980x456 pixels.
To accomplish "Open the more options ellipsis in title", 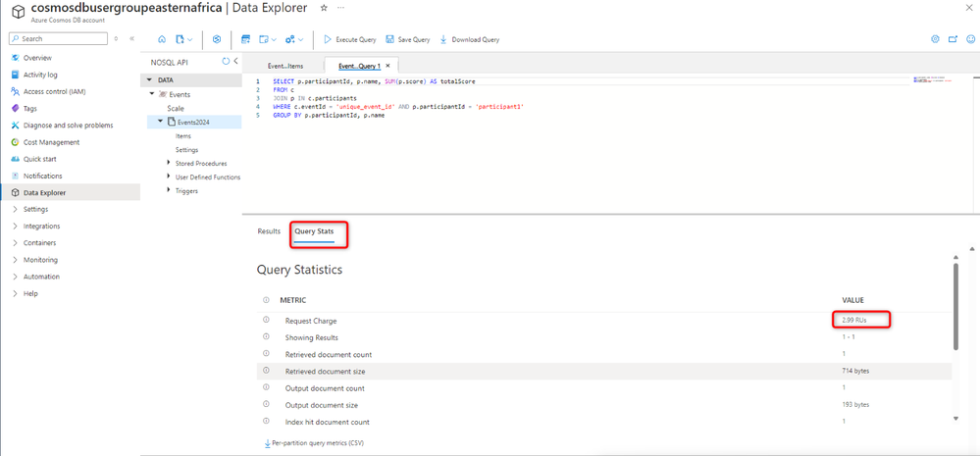I will [x=340, y=8].
